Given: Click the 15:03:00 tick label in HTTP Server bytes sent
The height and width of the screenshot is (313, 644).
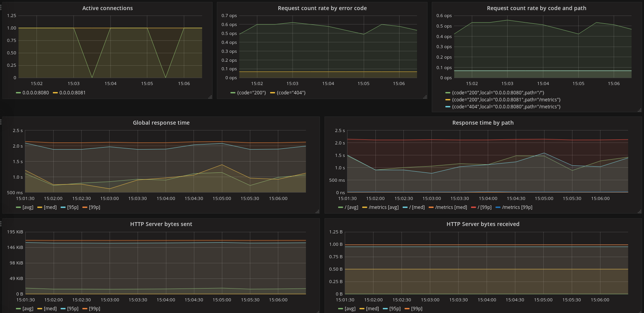Looking at the screenshot, I should (x=110, y=300).
